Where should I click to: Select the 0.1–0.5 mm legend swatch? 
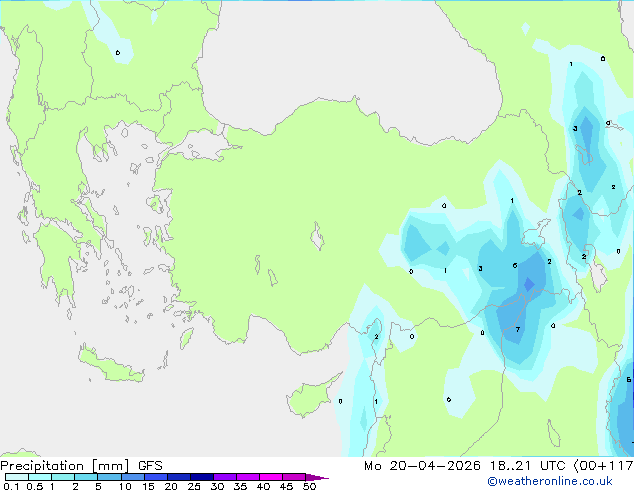pos(17,477)
